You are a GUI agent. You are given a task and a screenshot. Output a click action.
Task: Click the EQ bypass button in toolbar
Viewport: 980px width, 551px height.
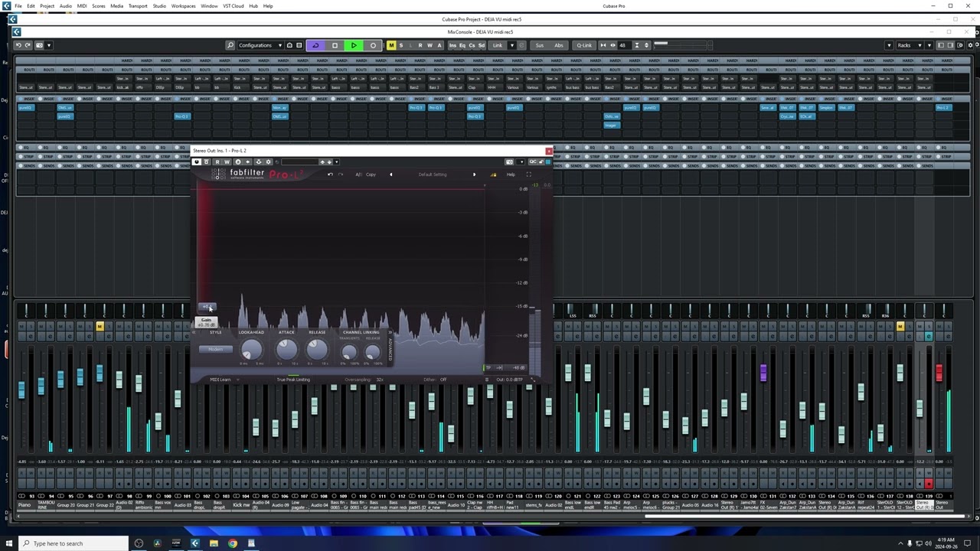462,45
